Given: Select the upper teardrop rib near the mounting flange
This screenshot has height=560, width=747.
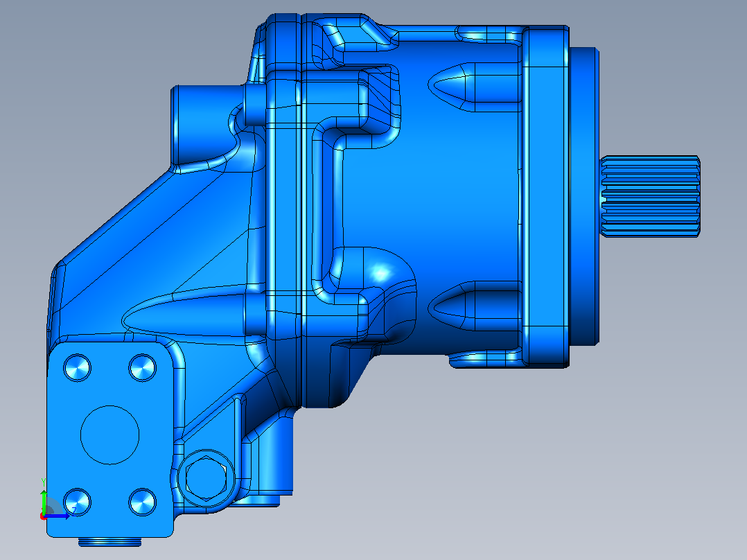Looking at the screenshot, I should 474,87.
